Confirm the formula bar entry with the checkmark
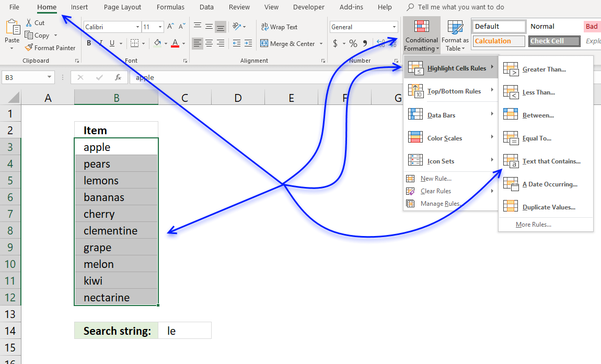Screen dimensions: 601x364 pyautogui.click(x=99, y=77)
